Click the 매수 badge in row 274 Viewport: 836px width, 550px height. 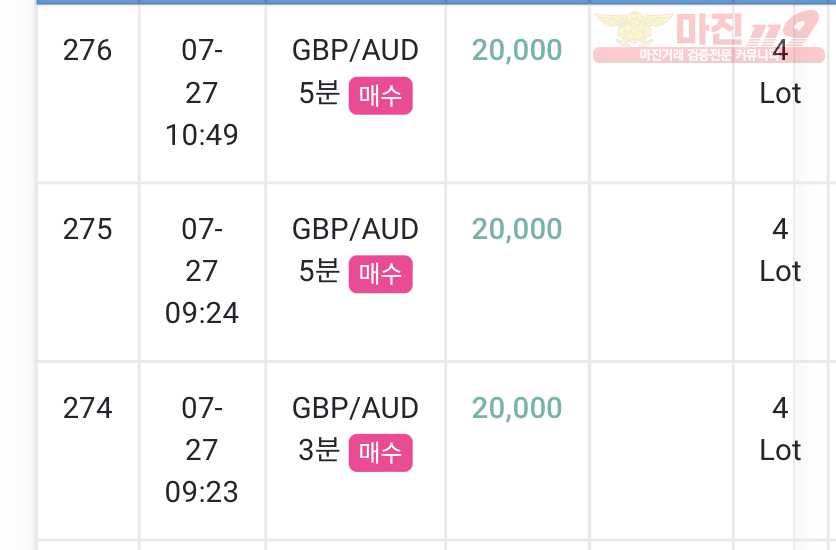click(x=380, y=452)
